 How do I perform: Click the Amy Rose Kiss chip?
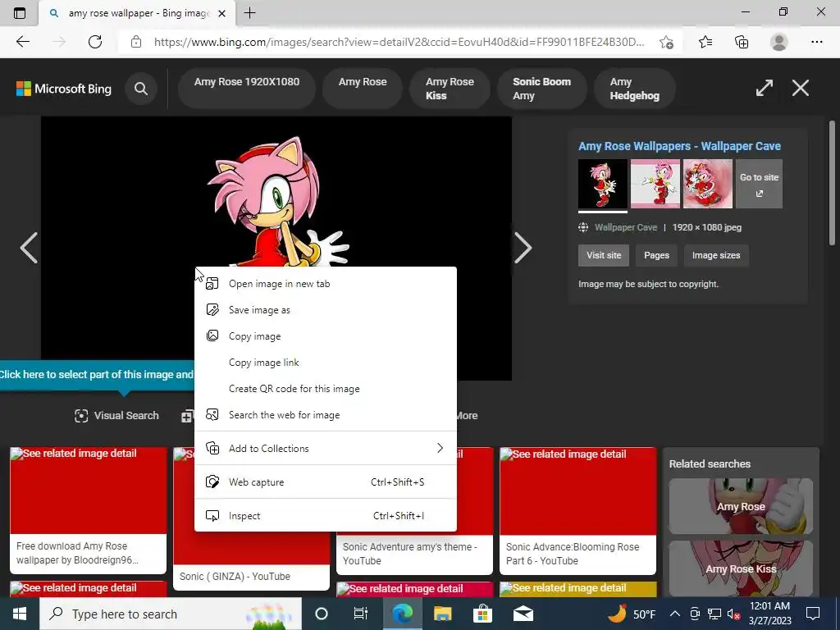(x=450, y=89)
